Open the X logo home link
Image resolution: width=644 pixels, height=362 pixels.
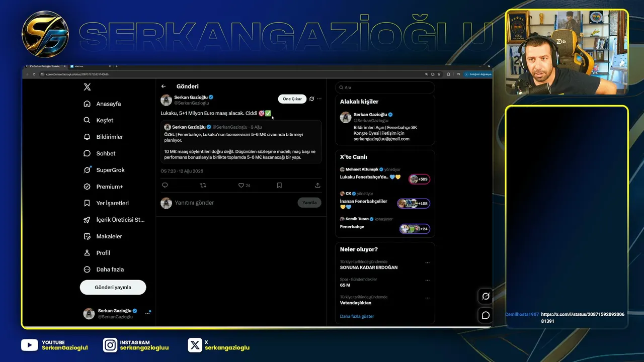(x=87, y=87)
